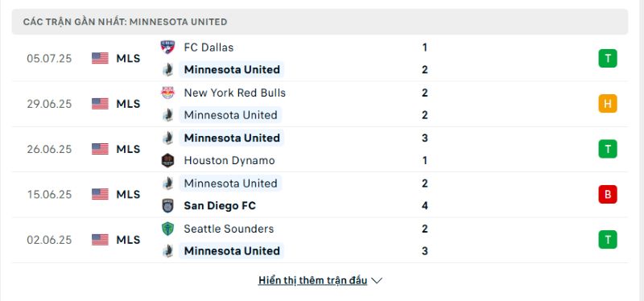The height and width of the screenshot is (301, 644).
Task: Click the USA flag beside 15.06.25 match
Action: (x=100, y=194)
